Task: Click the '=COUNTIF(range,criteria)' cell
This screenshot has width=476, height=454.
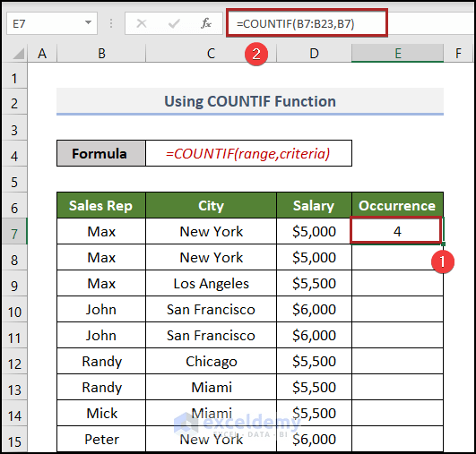Action: click(x=248, y=153)
